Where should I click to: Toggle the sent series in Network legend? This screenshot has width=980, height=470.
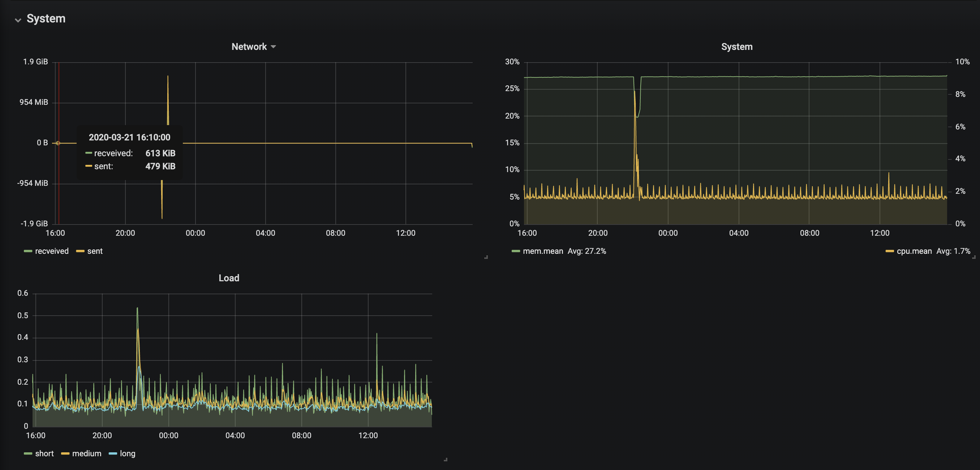coord(95,251)
